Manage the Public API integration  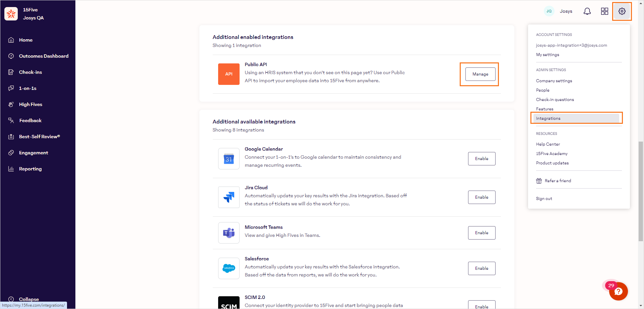tap(480, 74)
